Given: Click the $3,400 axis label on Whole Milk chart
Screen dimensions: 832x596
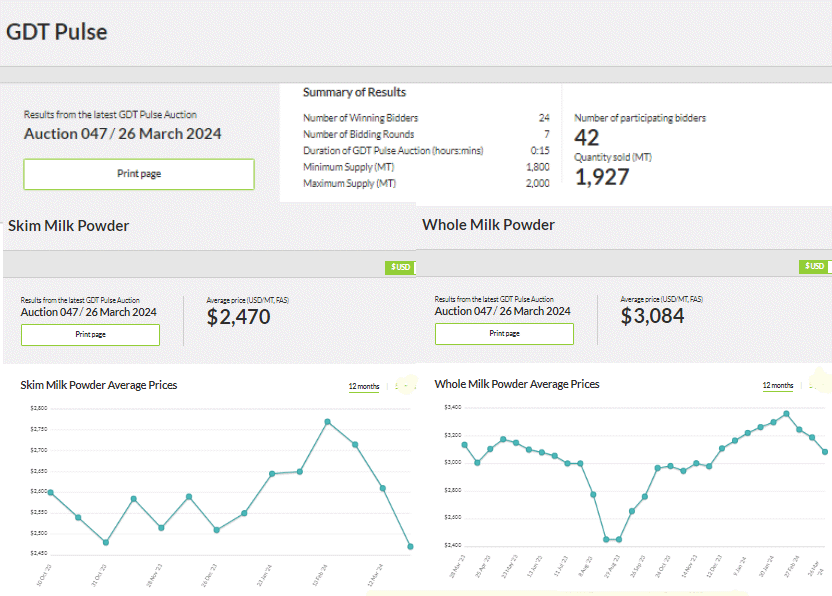Looking at the screenshot, I should click(453, 407).
